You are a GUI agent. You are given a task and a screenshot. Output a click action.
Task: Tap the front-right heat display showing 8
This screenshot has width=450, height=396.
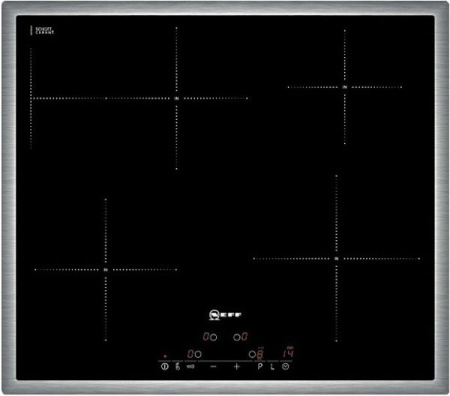coord(260,354)
